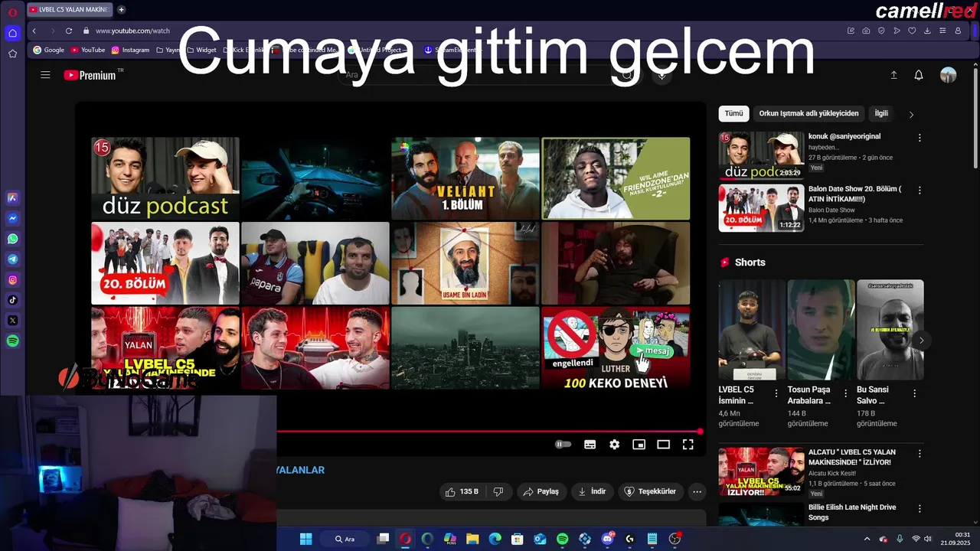Viewport: 980px width, 551px height.
Task: Open Google bookmark in bookmarks bar
Action: coord(48,50)
